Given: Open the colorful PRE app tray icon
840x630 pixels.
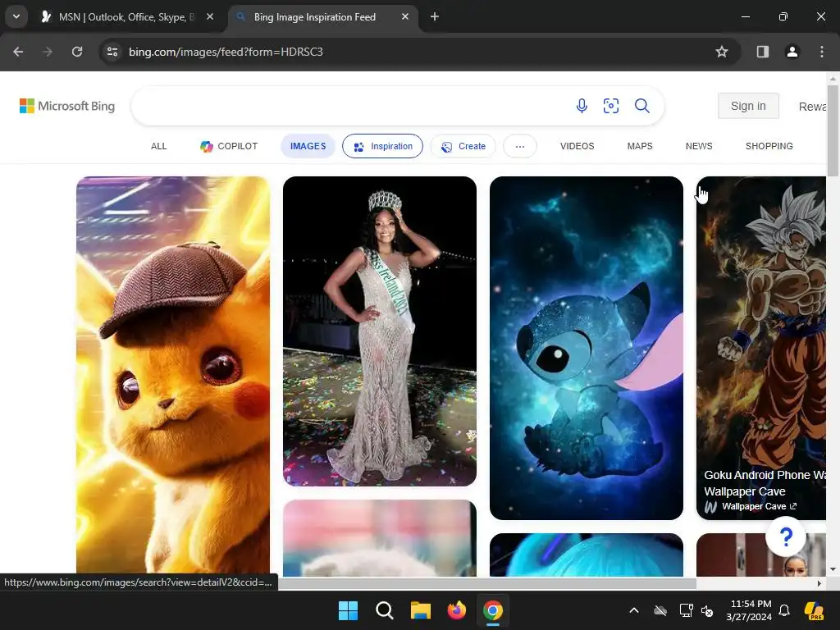Looking at the screenshot, I should tap(814, 610).
